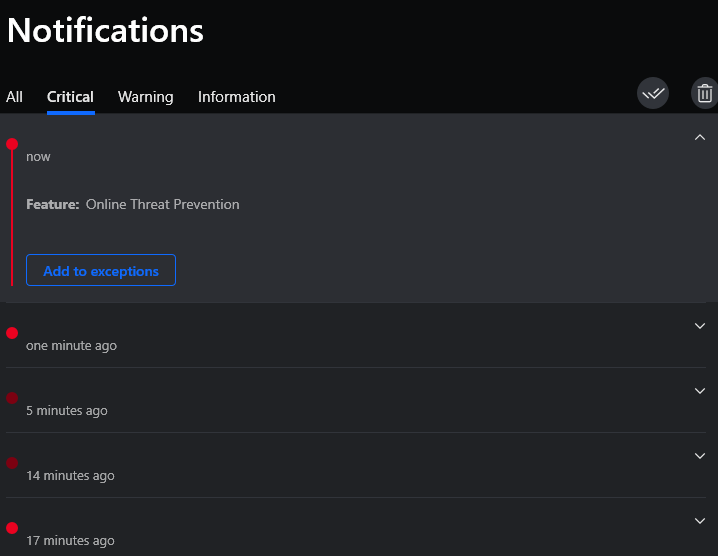Click red dot beside 17 minutes ago
718x556 pixels.
(12, 528)
